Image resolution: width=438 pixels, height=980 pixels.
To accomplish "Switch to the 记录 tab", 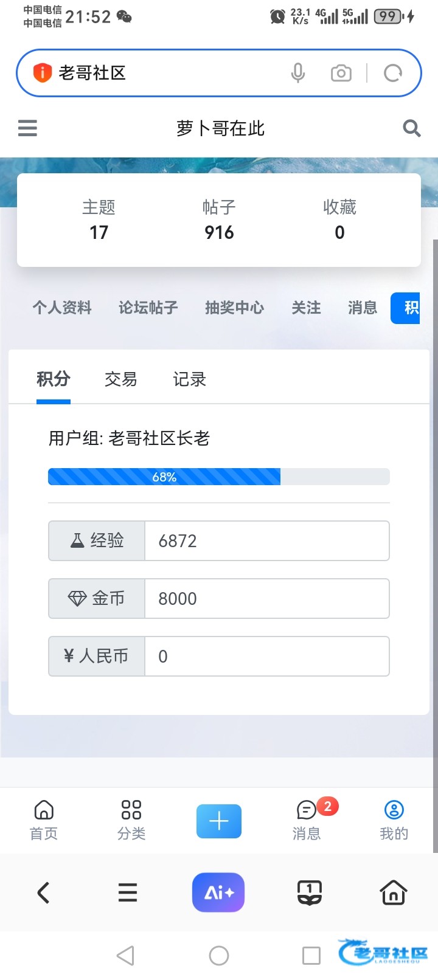I will [x=189, y=379].
